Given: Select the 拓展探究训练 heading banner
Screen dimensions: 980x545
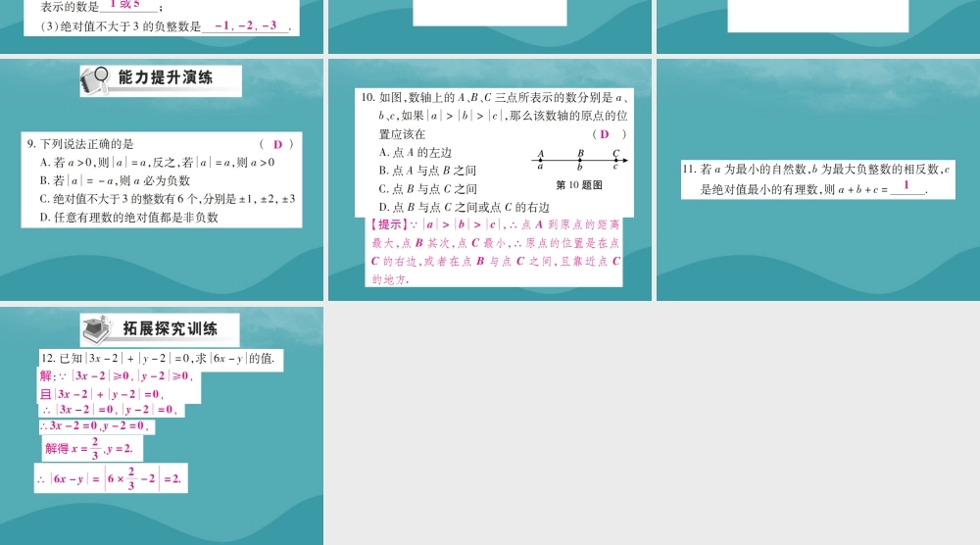Looking at the screenshot, I should (x=160, y=329).
